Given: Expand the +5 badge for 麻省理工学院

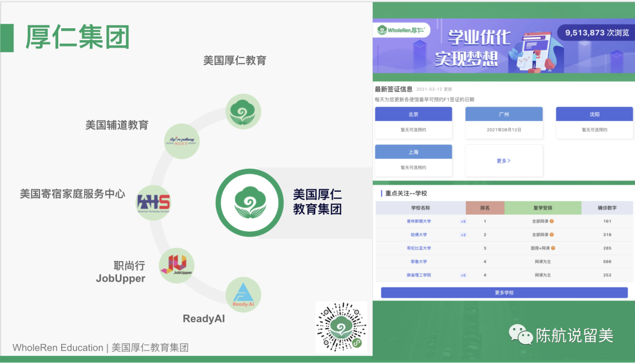Looking at the screenshot, I should (463, 275).
